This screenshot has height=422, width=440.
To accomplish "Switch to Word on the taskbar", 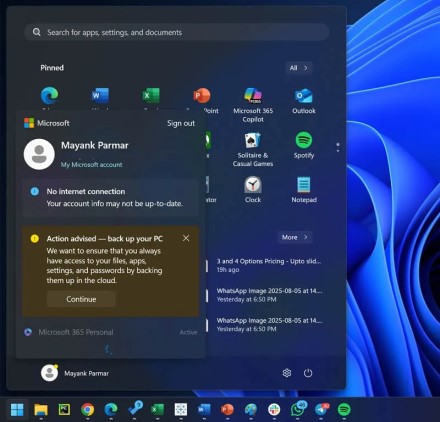I will (x=204, y=409).
